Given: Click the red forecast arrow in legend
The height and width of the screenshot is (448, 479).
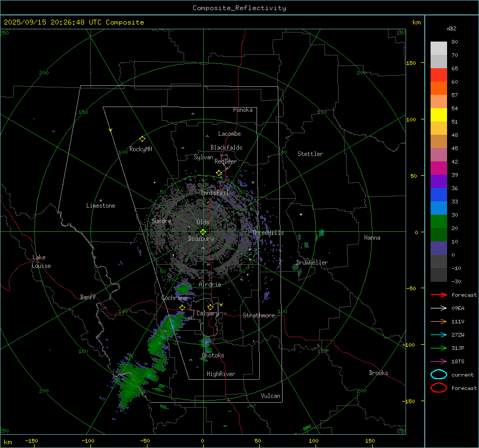Looking at the screenshot, I should tap(439, 295).
